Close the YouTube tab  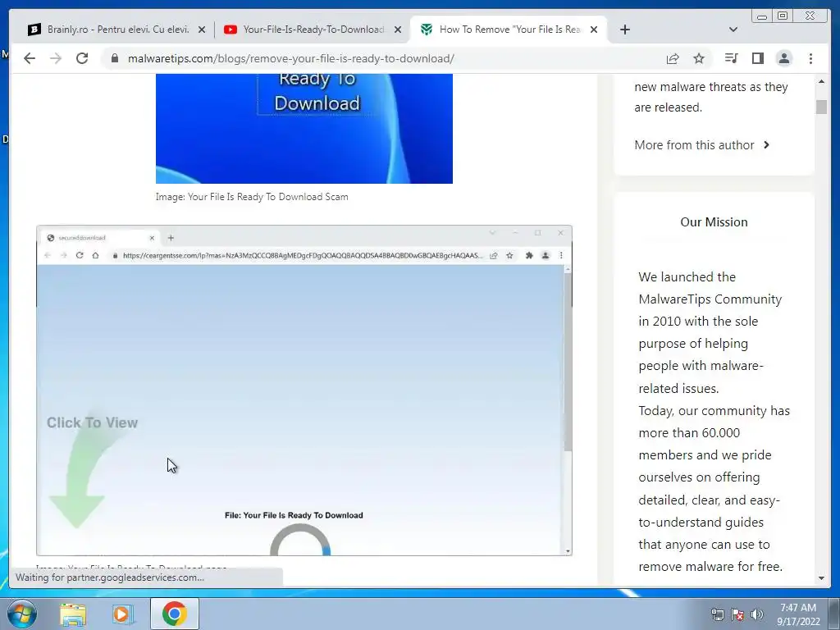pyautogui.click(x=398, y=30)
